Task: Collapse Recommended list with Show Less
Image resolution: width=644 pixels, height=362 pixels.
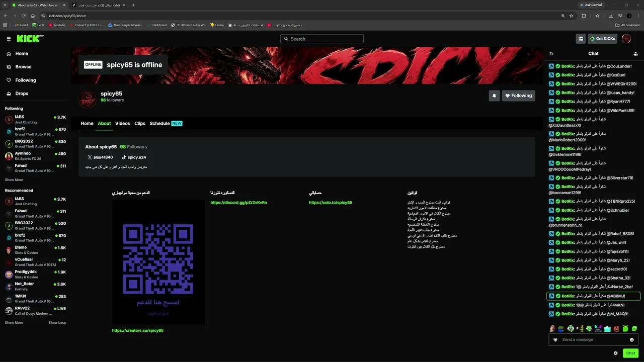Action: pyautogui.click(x=57, y=323)
